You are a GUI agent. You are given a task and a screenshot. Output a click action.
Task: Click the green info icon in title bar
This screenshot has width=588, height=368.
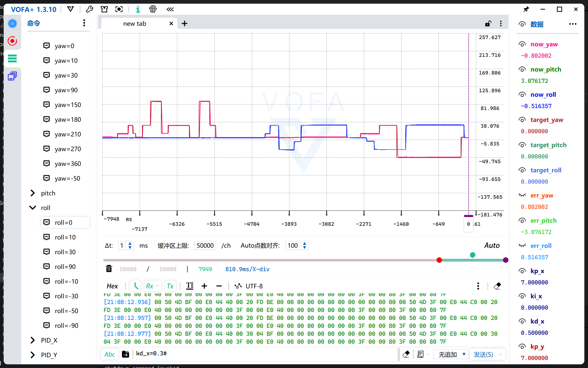(138, 9)
